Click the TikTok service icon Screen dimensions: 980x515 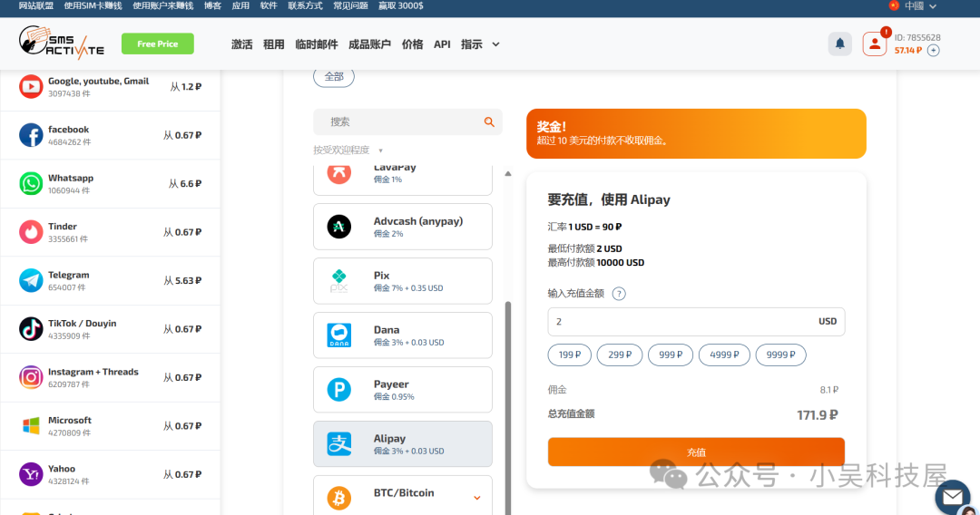tap(31, 329)
